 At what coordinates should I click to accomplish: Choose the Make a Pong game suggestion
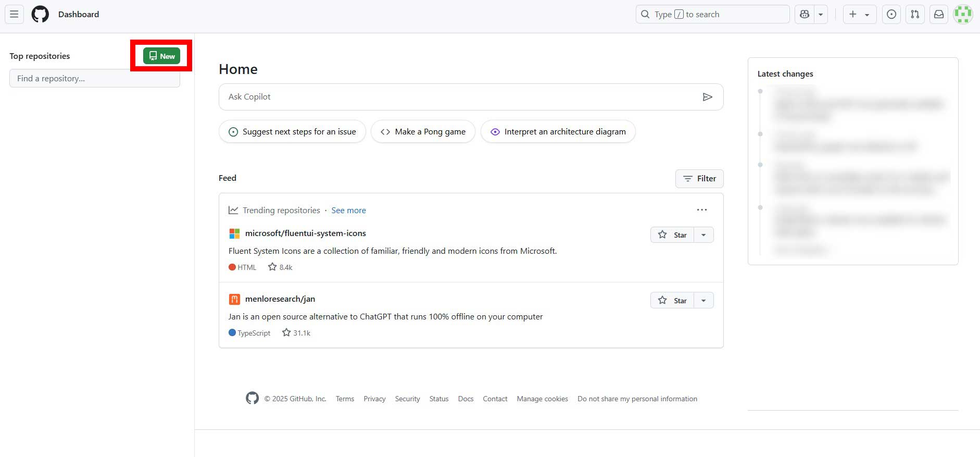click(x=423, y=131)
